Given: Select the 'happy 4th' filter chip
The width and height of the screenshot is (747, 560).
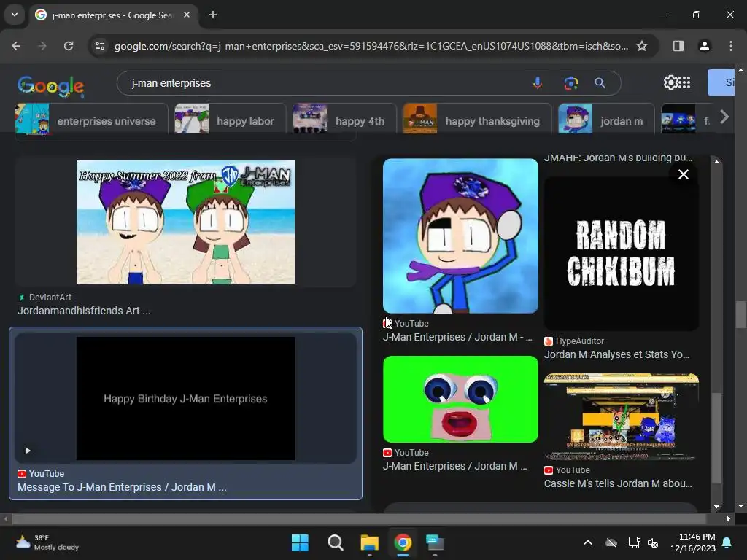Looking at the screenshot, I should (x=344, y=119).
